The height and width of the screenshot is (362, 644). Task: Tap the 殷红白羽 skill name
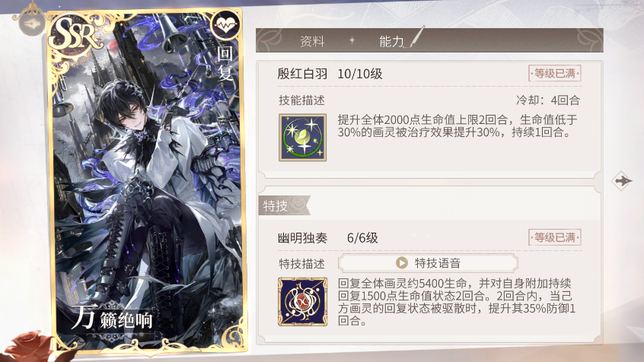[302, 74]
